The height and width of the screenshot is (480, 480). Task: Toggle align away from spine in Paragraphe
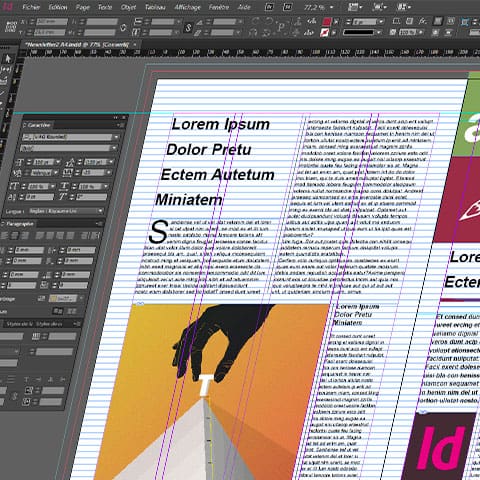click(x=95, y=236)
